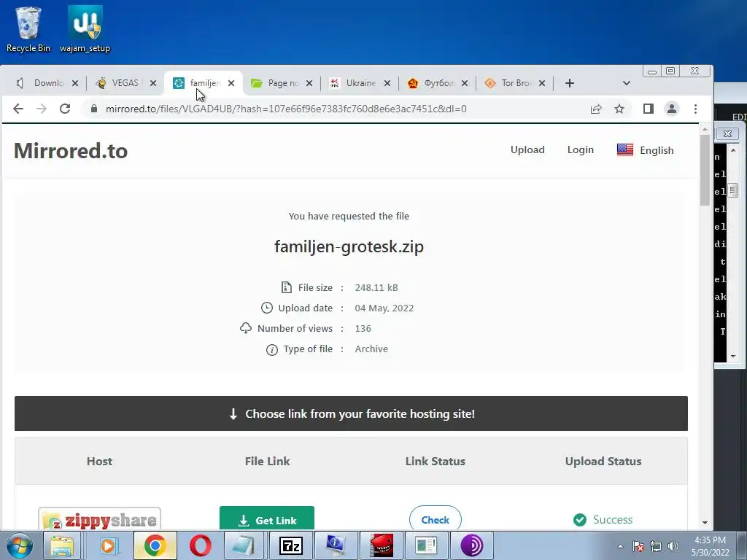Open Tor Browser from the taskbar
The image size is (747, 560).
click(x=472, y=545)
